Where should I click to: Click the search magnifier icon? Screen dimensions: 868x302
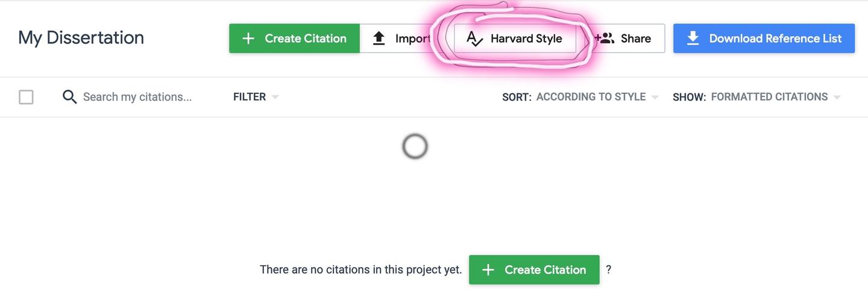click(x=70, y=97)
